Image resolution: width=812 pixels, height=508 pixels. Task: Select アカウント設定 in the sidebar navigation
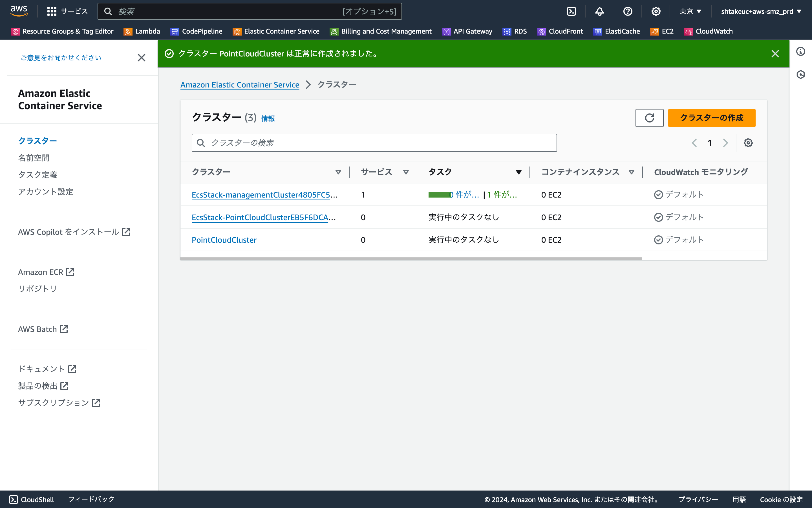46,192
